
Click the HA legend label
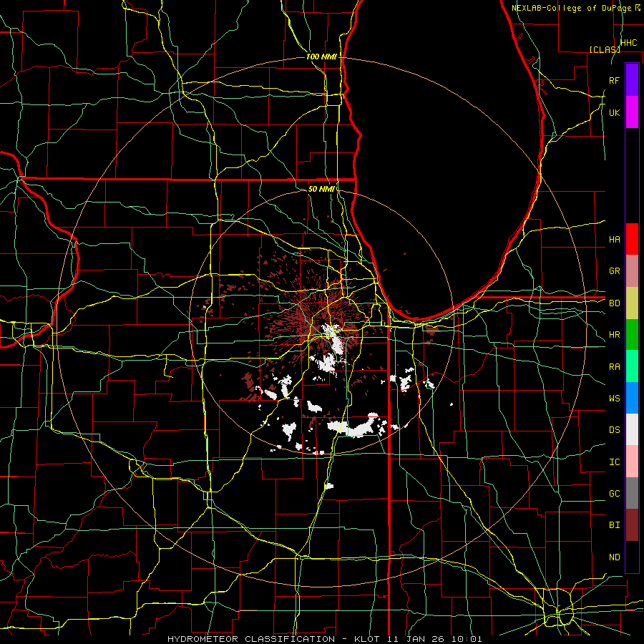point(615,239)
